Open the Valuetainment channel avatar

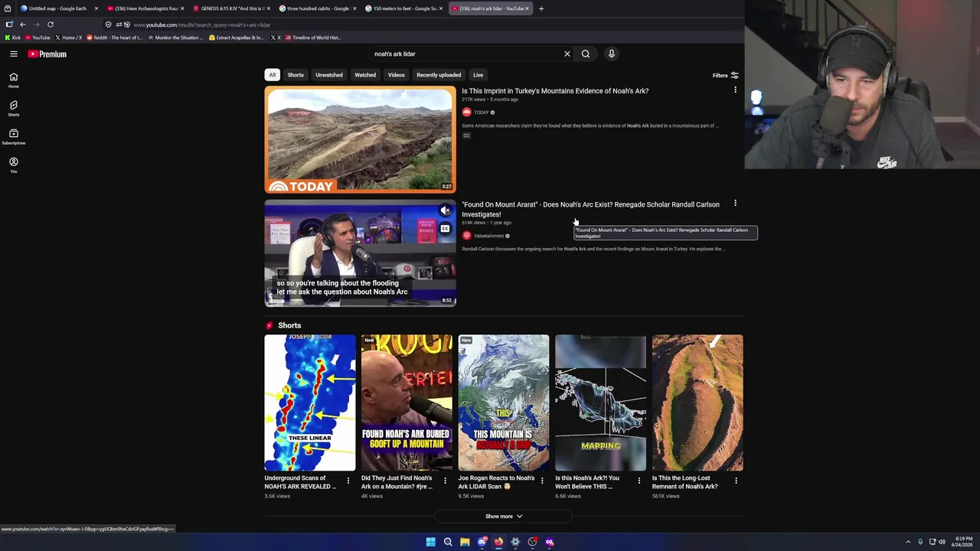pyautogui.click(x=466, y=236)
